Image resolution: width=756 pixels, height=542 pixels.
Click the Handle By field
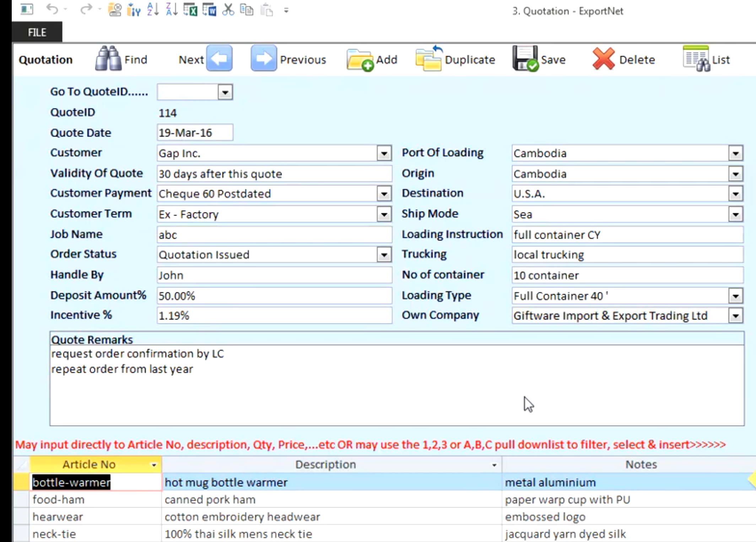[x=274, y=275]
